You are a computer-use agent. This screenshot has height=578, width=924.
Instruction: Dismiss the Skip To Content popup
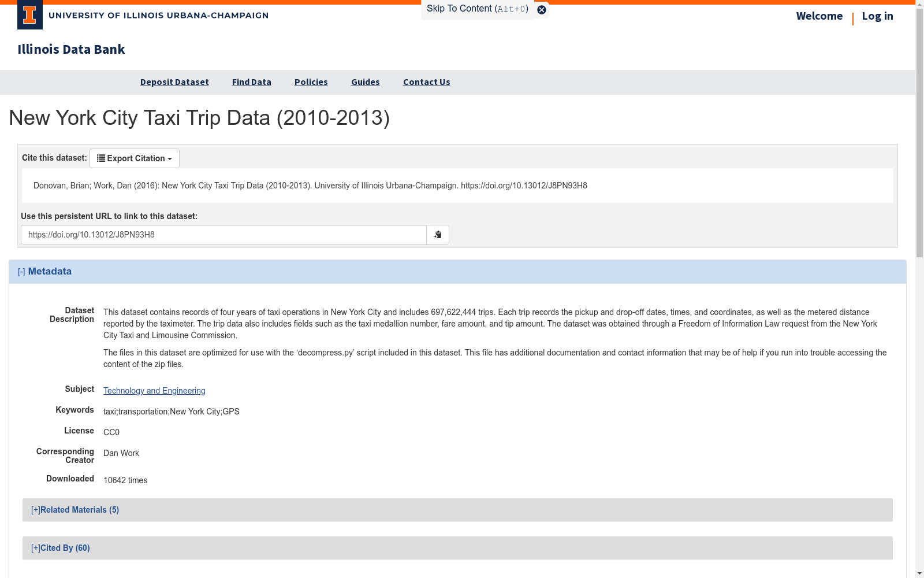tap(542, 10)
